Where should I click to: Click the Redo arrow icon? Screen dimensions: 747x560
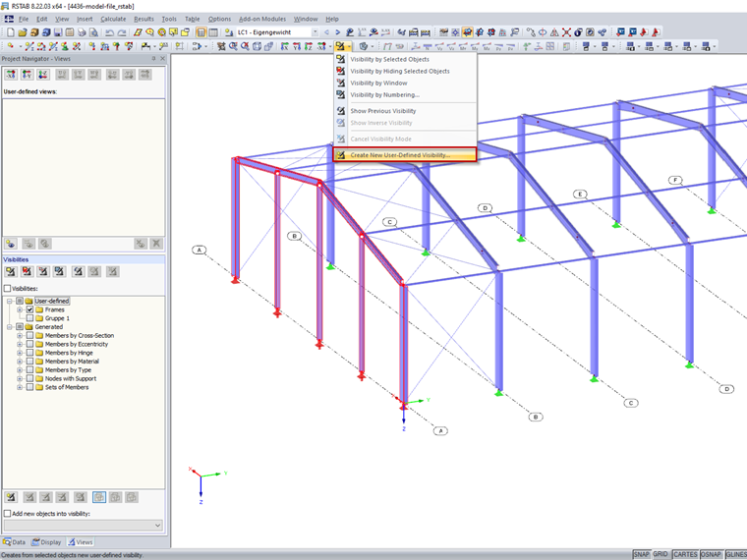(122, 32)
